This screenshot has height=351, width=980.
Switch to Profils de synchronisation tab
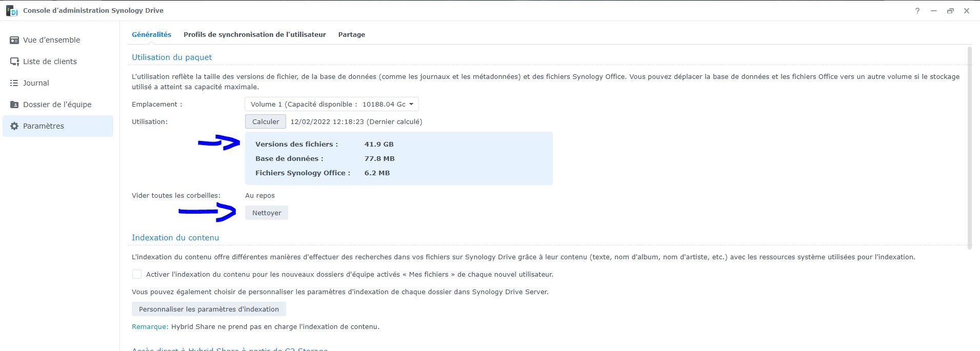pyautogui.click(x=254, y=35)
